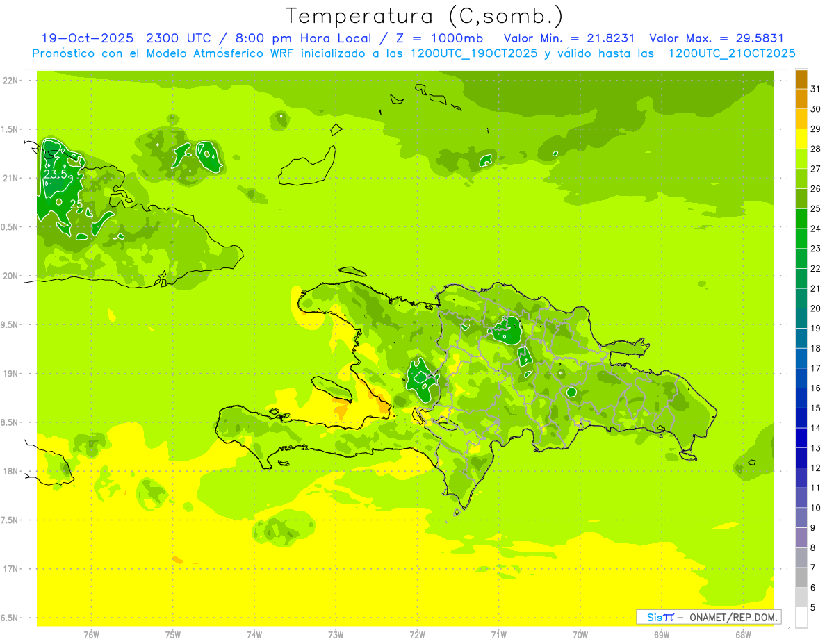Click the '23.5' contour label over Cuba

point(56,174)
